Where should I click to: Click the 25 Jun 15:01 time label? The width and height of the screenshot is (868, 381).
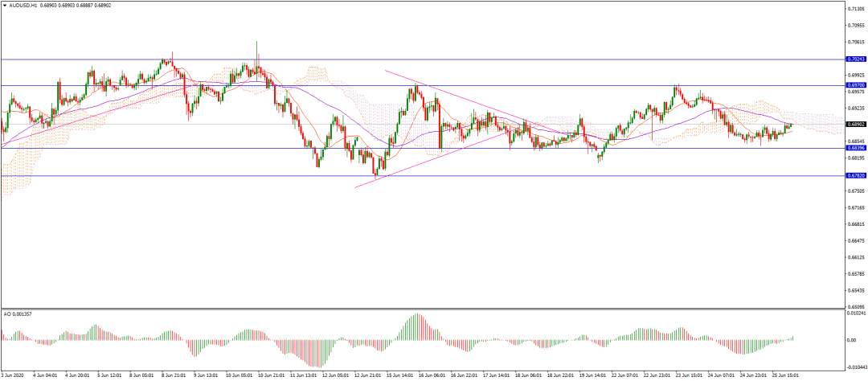coord(786,375)
